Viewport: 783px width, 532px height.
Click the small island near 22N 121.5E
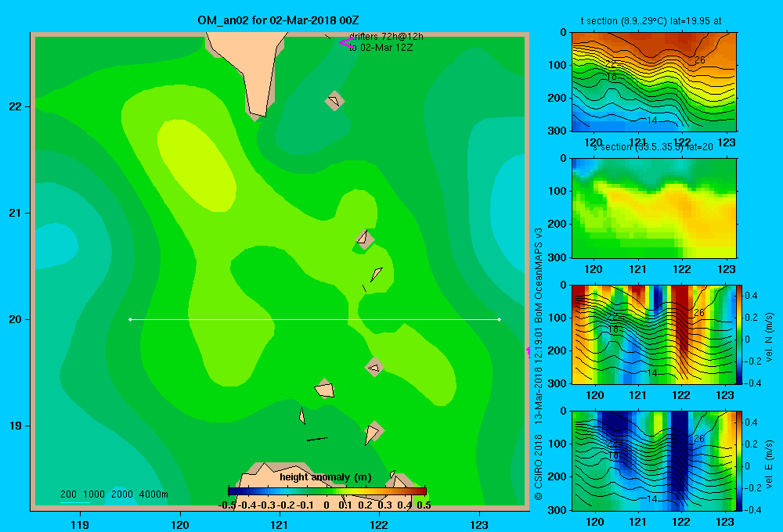(x=334, y=101)
